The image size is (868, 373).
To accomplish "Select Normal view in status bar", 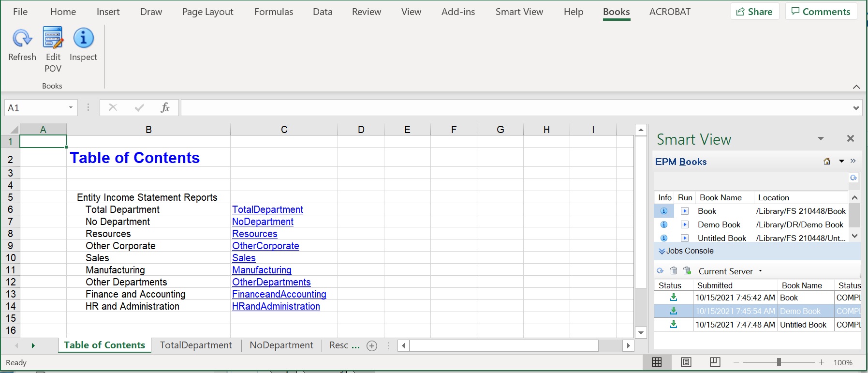I will [x=657, y=362].
